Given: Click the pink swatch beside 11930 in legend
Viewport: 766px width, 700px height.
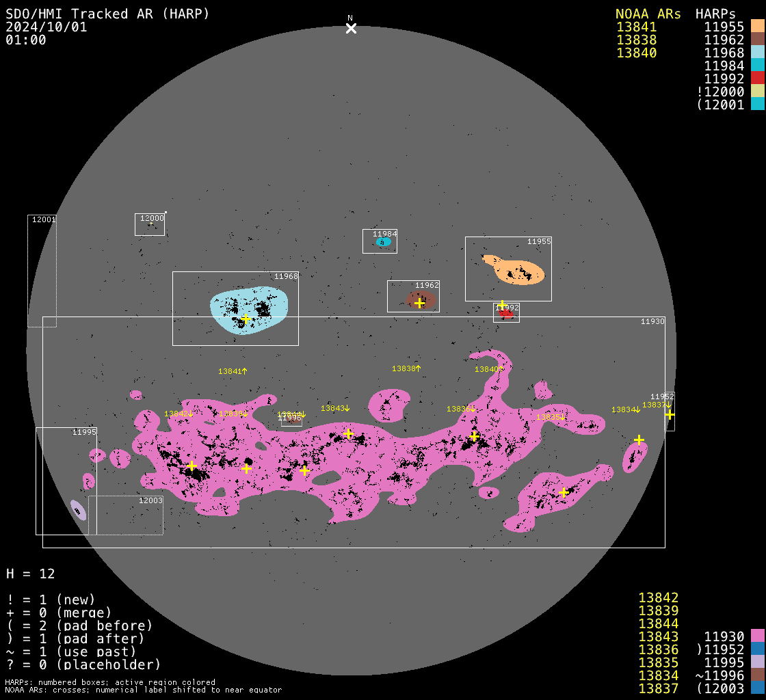Looking at the screenshot, I should pyautogui.click(x=757, y=636).
